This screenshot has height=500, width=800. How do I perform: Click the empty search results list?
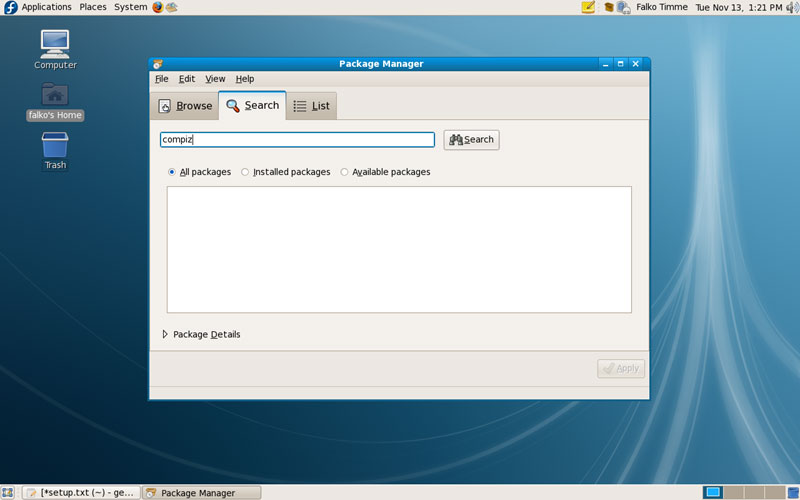point(399,249)
